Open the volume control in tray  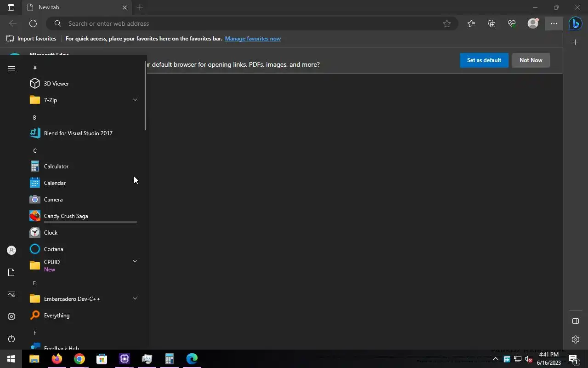click(528, 359)
